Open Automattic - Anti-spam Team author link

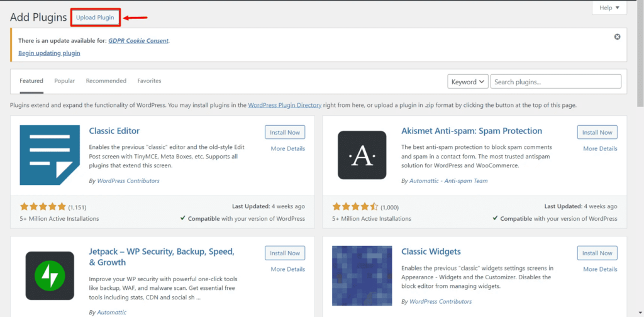click(x=448, y=181)
